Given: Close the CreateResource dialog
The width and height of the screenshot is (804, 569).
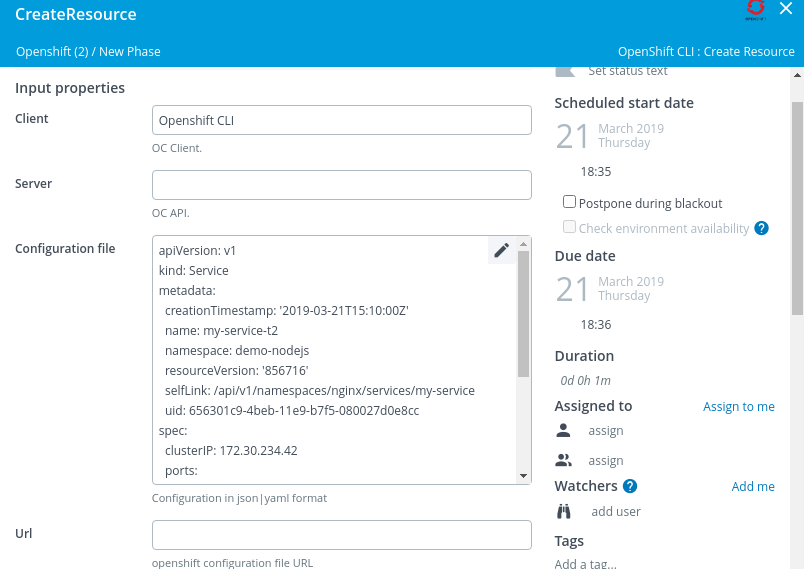Looking at the screenshot, I should click(786, 9).
